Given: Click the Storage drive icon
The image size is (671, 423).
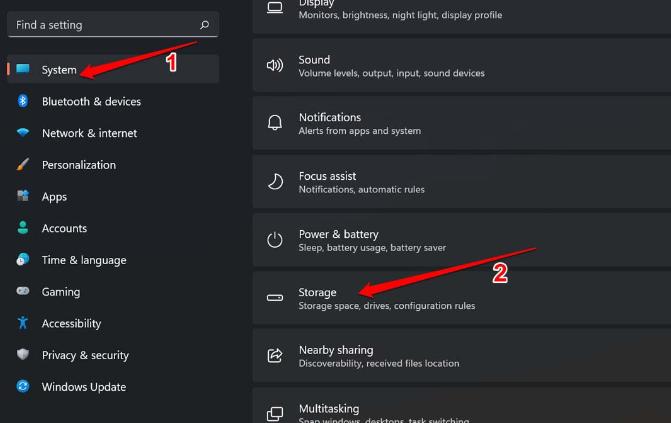Looking at the screenshot, I should tap(275, 298).
